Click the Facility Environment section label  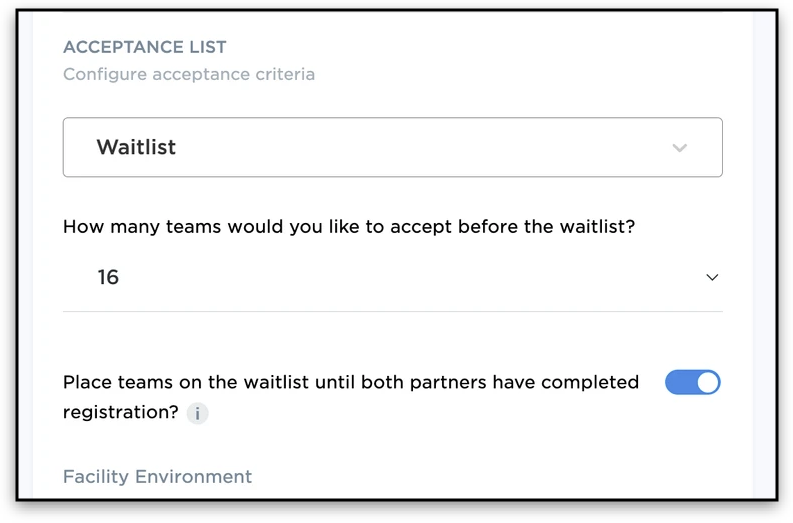click(x=157, y=476)
